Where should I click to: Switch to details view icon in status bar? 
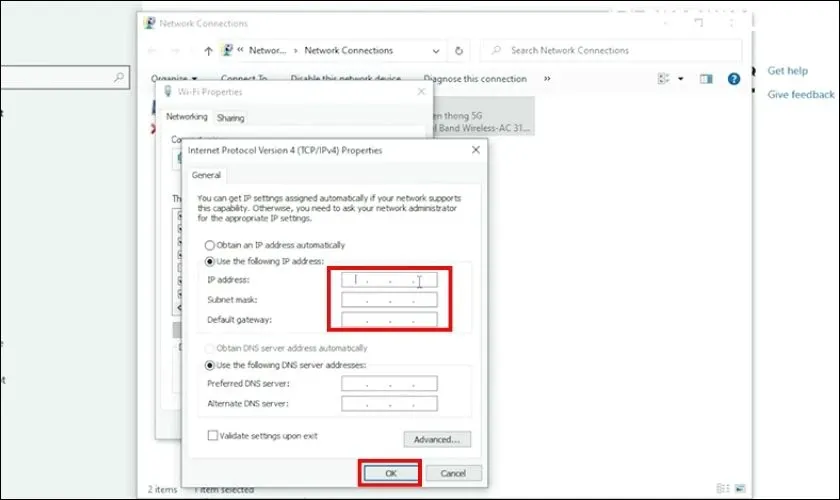(x=723, y=488)
